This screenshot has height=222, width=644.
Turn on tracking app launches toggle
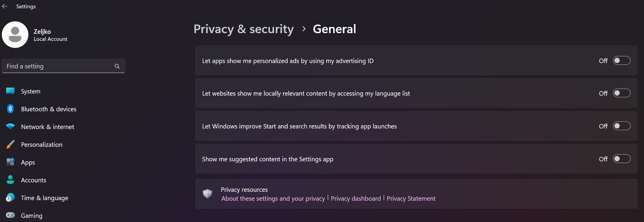[x=622, y=126]
